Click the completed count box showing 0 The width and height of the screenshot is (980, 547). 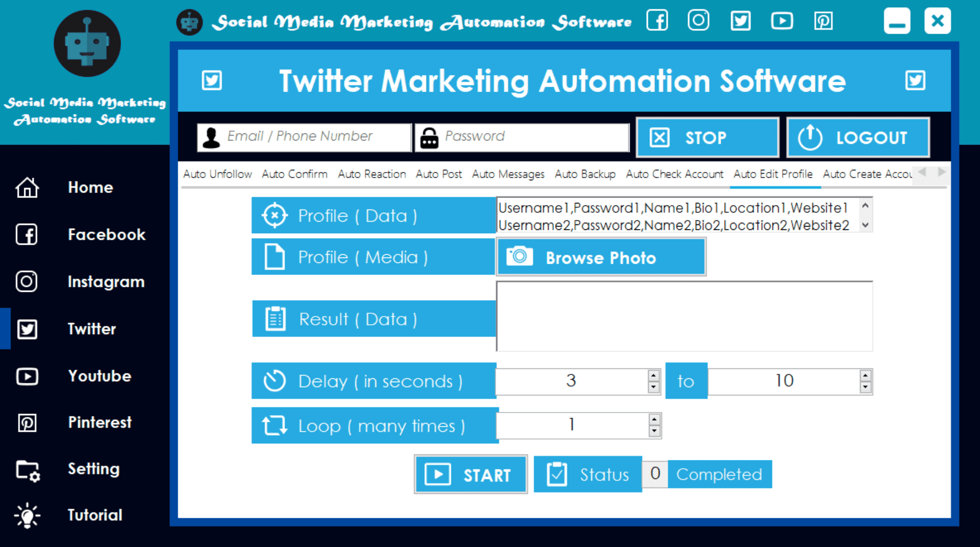point(655,474)
